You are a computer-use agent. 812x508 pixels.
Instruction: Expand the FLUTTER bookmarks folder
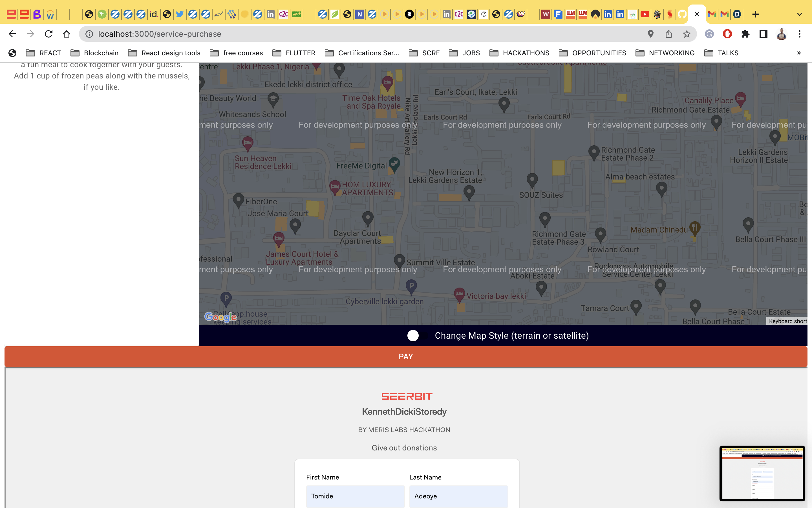[294, 53]
